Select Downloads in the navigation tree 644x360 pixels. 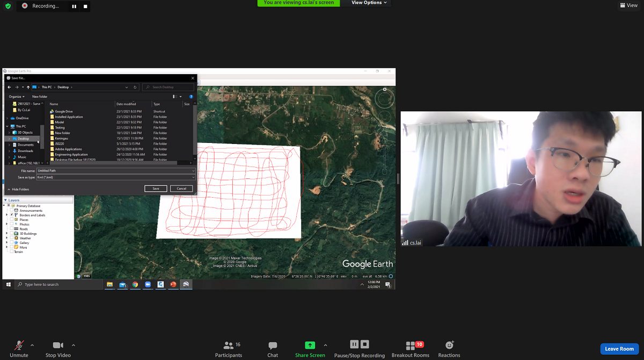coord(25,151)
